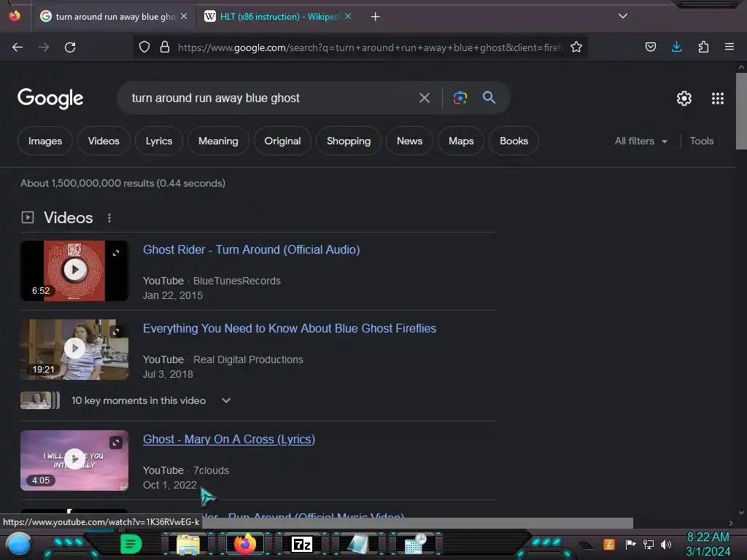Open the Action Center flag tray icon

tap(630, 544)
